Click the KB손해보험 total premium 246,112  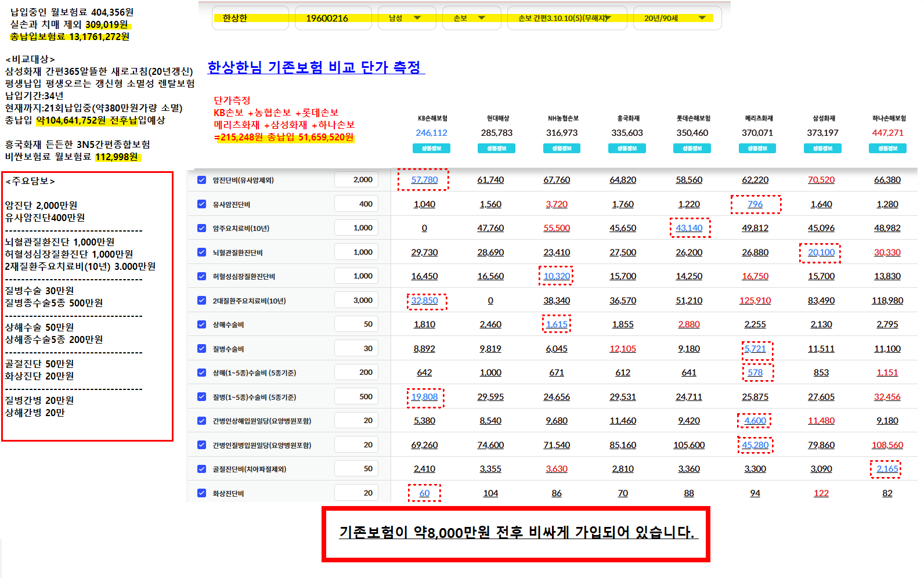[431, 133]
